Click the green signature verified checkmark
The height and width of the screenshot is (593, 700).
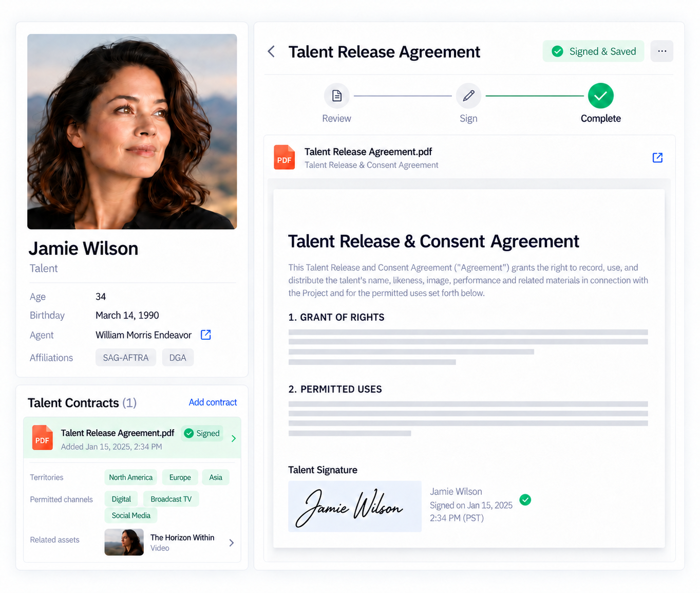(525, 499)
